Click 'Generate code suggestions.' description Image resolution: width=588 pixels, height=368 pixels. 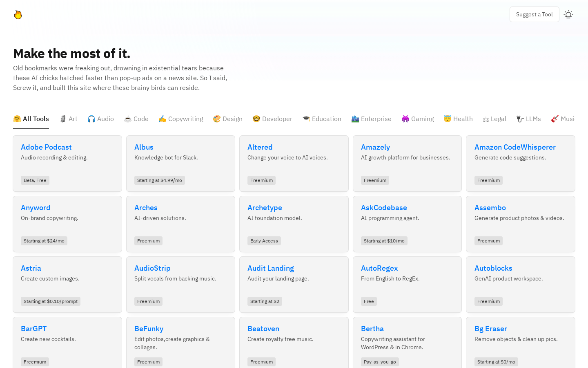(x=510, y=158)
